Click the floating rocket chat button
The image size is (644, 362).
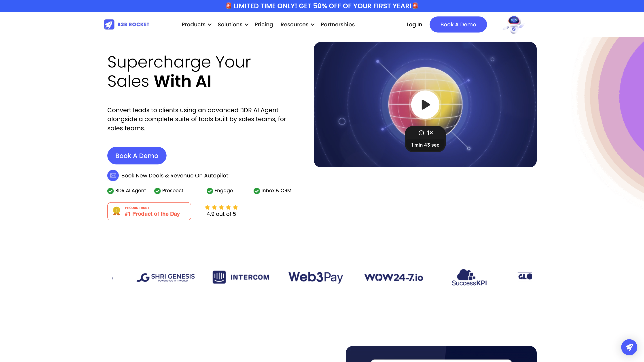[629, 347]
